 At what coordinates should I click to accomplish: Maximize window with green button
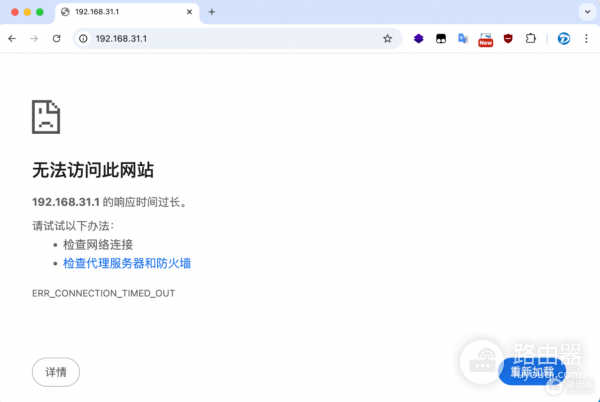(x=40, y=12)
